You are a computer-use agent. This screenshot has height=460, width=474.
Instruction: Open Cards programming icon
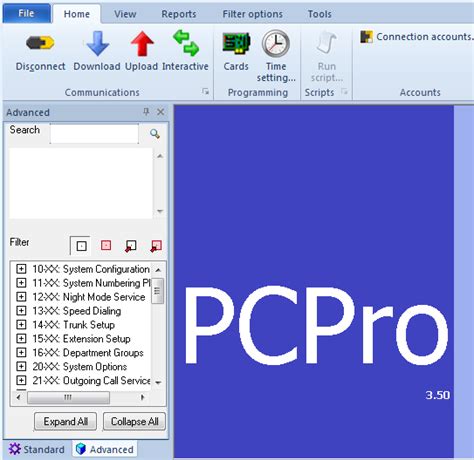[236, 43]
